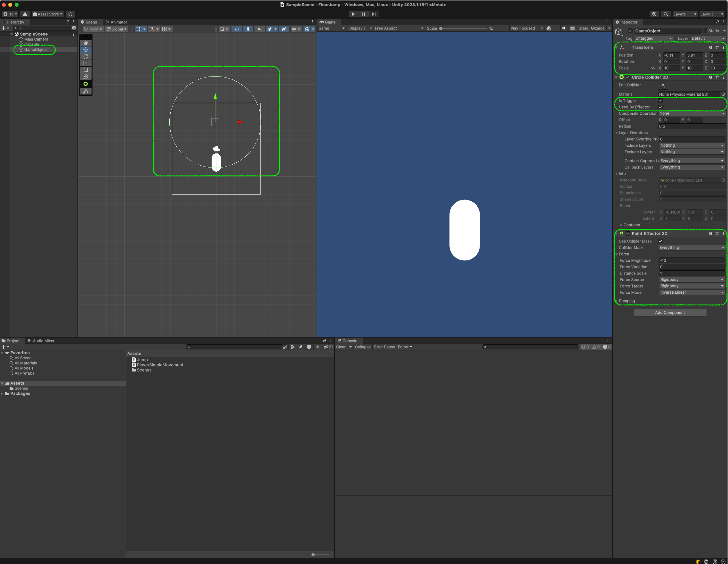Toggle 2D view mode in Scene

[x=236, y=29]
